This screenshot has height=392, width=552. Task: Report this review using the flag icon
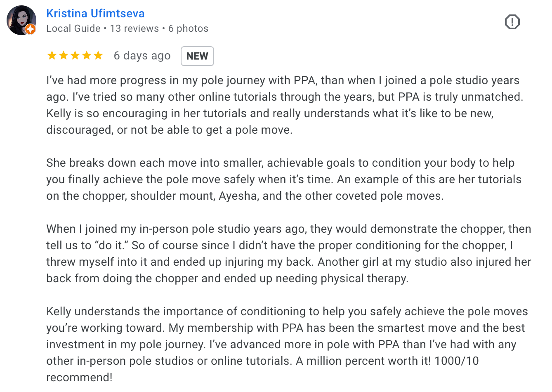[x=512, y=22]
